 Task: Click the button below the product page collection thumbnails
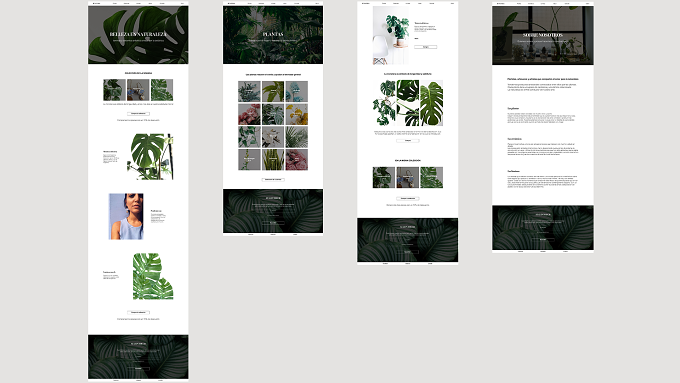408,199
